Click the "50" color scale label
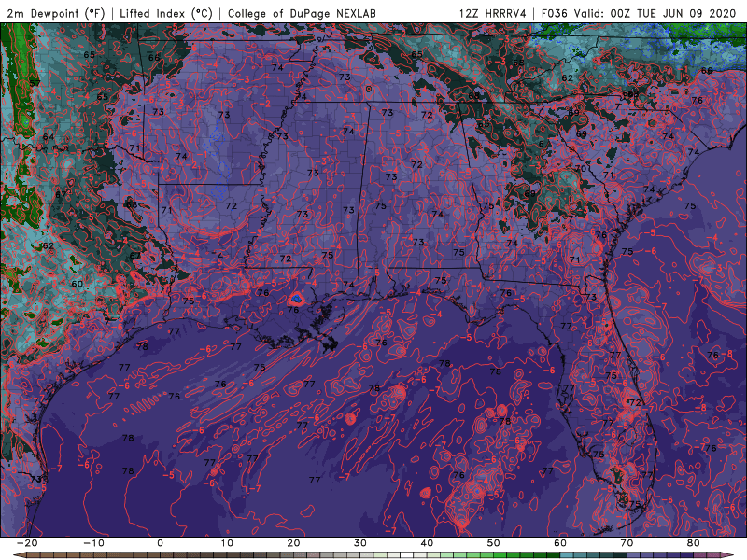Image resolution: width=747 pixels, height=560 pixels. pyautogui.click(x=494, y=543)
